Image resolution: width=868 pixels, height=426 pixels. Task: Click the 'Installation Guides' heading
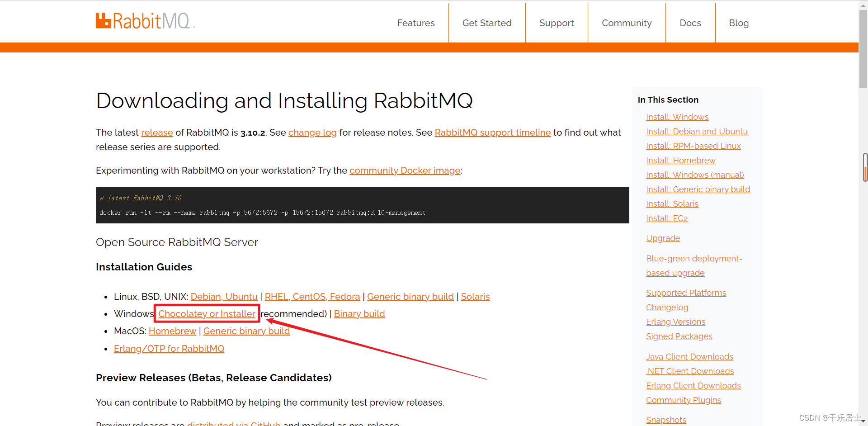tap(144, 267)
